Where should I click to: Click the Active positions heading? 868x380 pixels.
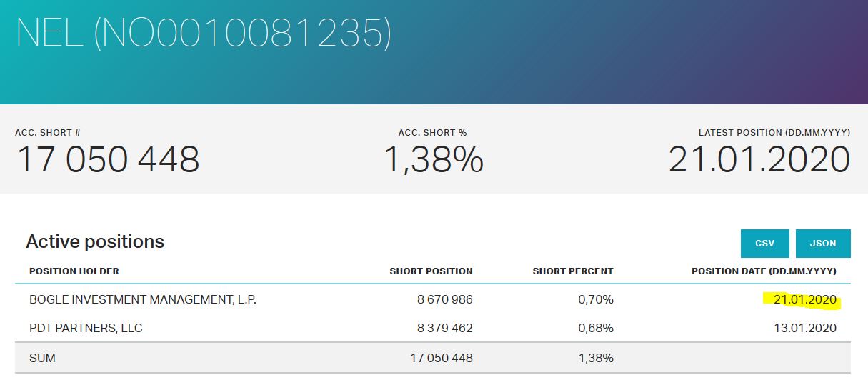95,242
